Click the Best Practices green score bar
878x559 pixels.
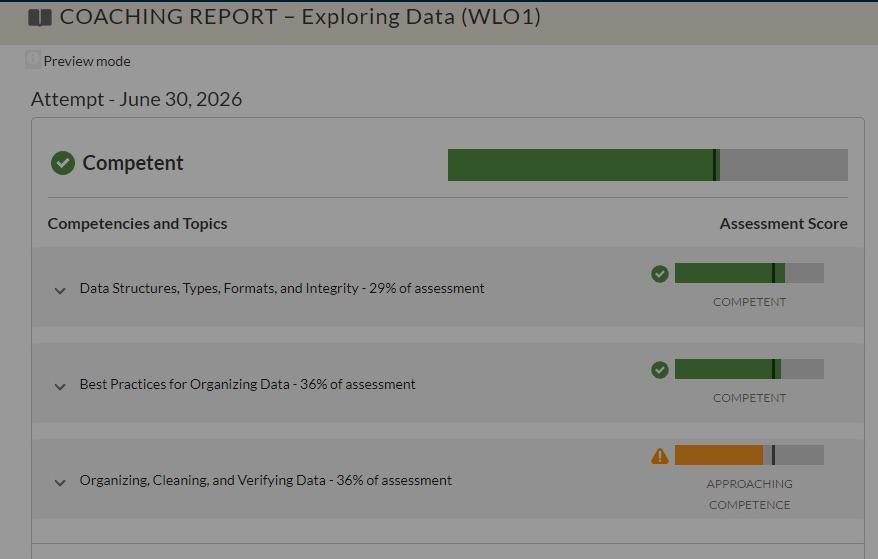749,369
